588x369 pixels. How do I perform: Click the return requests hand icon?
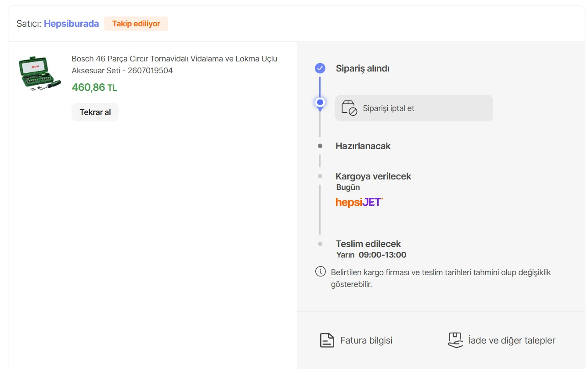click(x=455, y=340)
